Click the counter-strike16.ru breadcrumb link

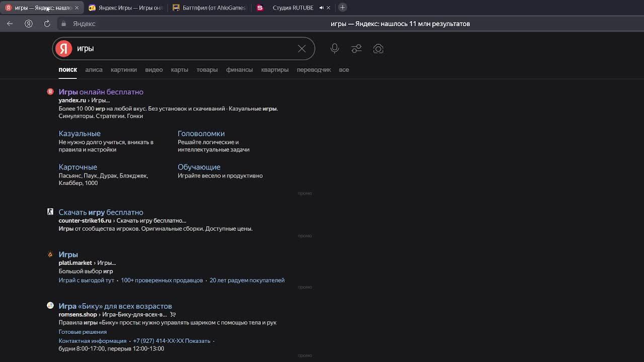pyautogui.click(x=85, y=220)
